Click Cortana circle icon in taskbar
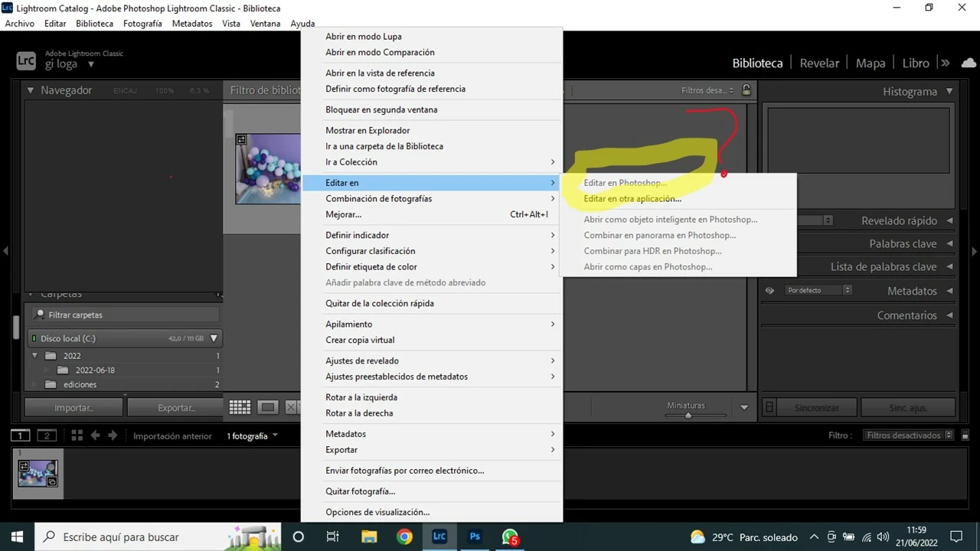Screen dimensions: 980x551 pos(299,536)
